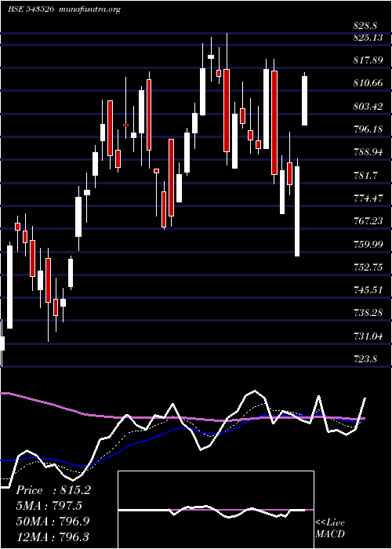Screen dimensions: 392x549
Task: Click the BSE 543526 ticker text
Action: pyautogui.click(x=31, y=9)
